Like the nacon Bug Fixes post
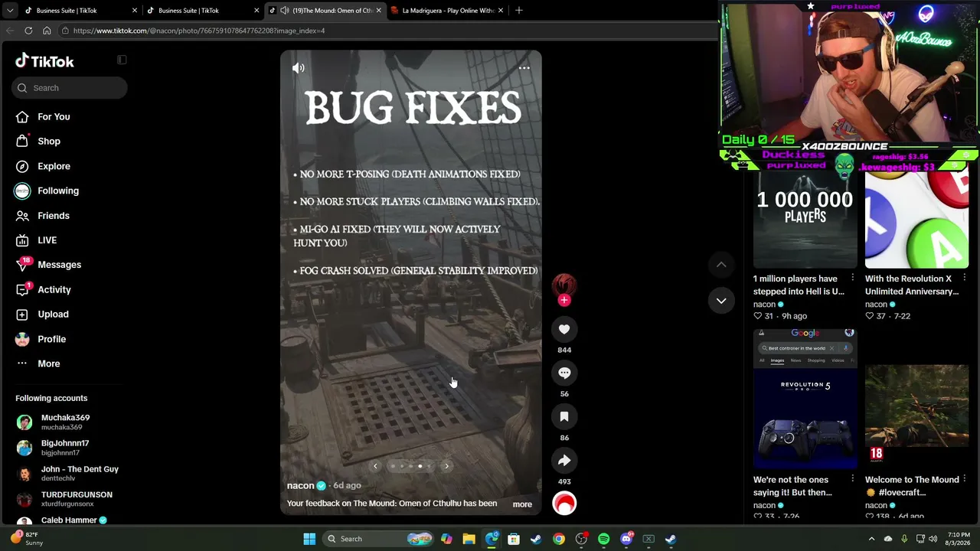Viewport: 980px width, 551px height. (564, 329)
